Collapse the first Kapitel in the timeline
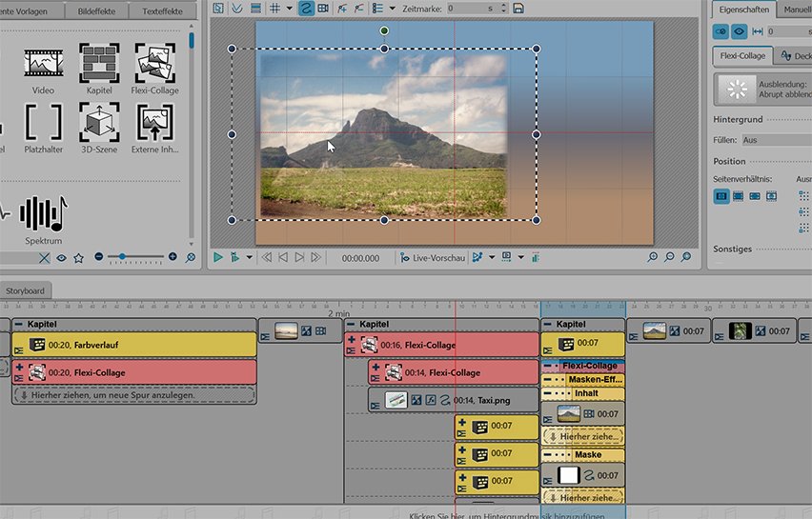Image resolution: width=812 pixels, height=519 pixels. point(18,325)
